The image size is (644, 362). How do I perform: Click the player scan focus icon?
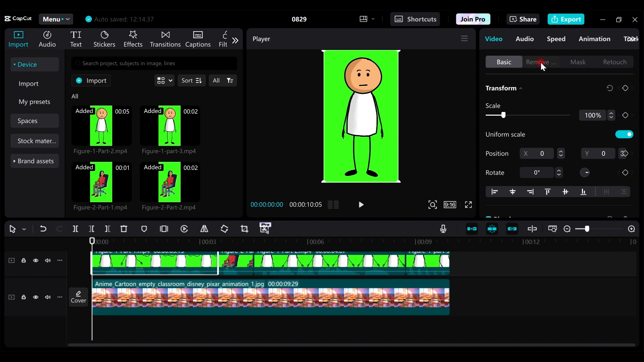click(432, 205)
